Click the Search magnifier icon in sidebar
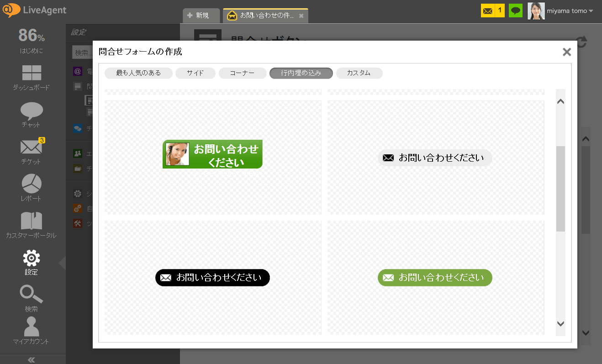This screenshot has height=364, width=602. 32,295
